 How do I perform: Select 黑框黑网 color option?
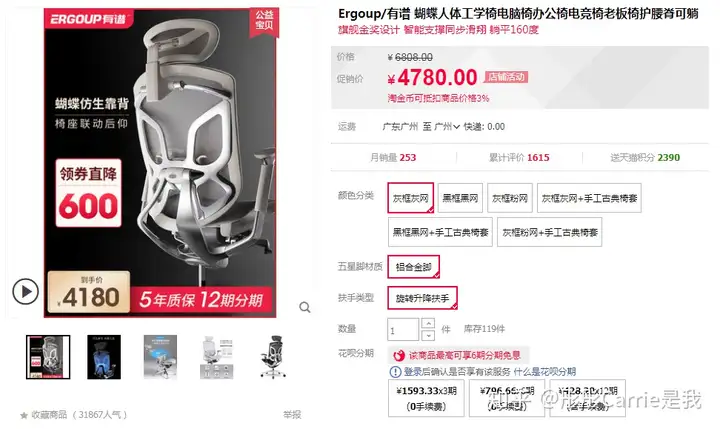click(460, 198)
